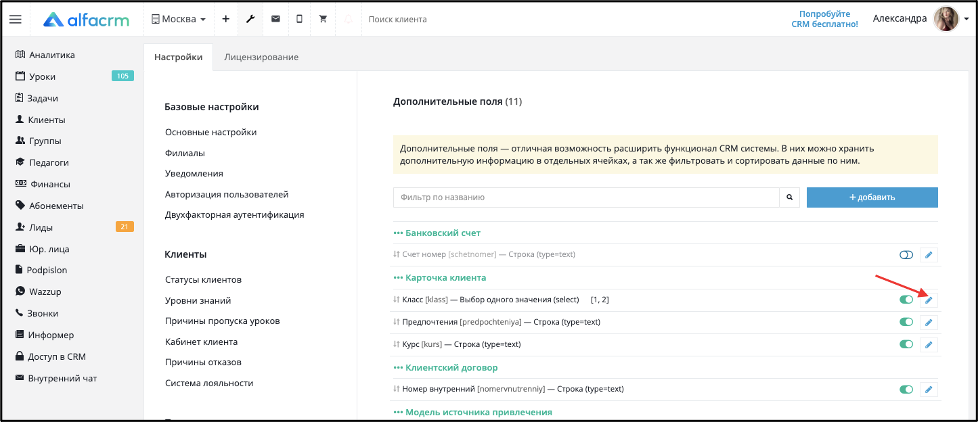Disable the Курс field toggle
Image resolution: width=979 pixels, height=422 pixels.
click(906, 345)
